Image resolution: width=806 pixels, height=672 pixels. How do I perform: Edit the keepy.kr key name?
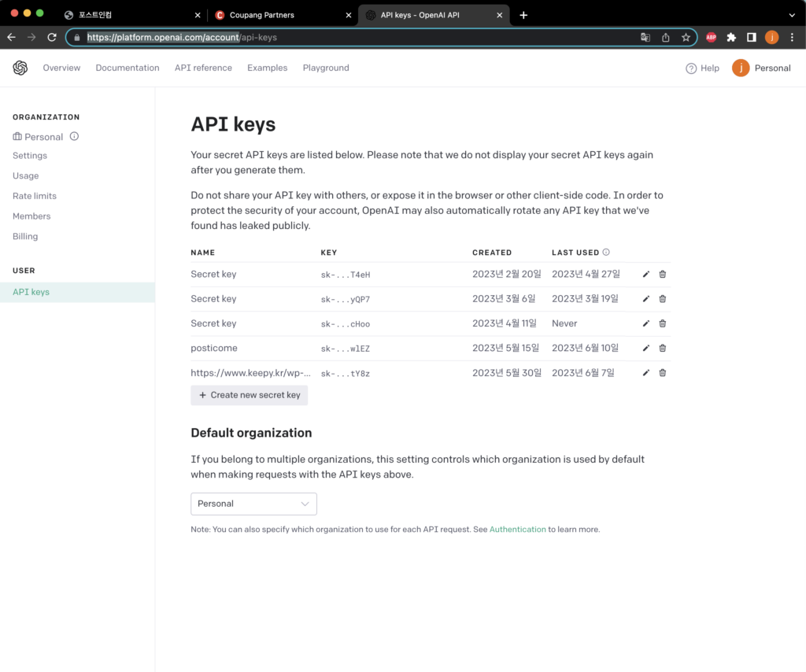[646, 373]
